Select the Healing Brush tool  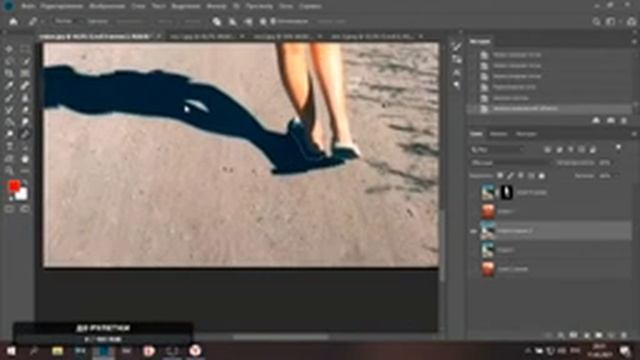[x=25, y=86]
